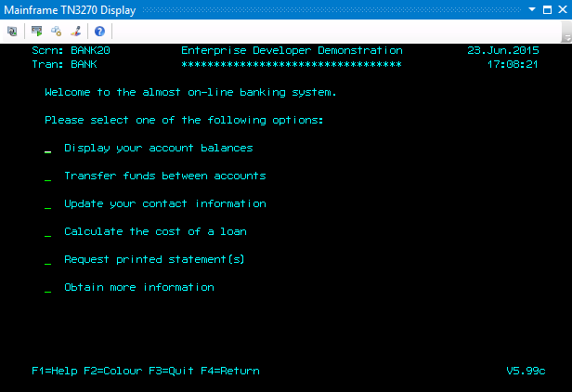This screenshot has width=572, height=392.
Task: Click the F3=Quit function key label
Action: pos(171,372)
